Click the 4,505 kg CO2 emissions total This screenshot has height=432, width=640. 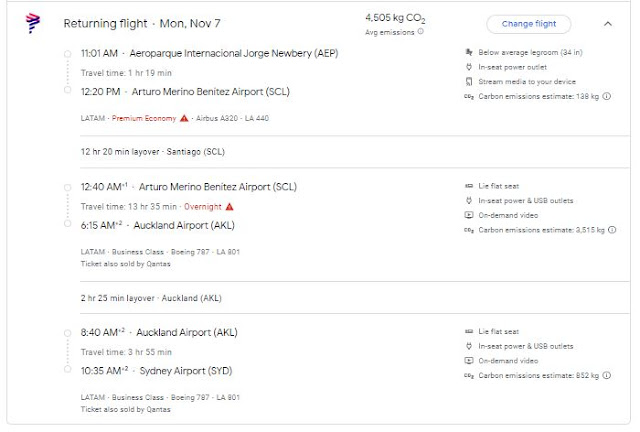[x=393, y=18]
